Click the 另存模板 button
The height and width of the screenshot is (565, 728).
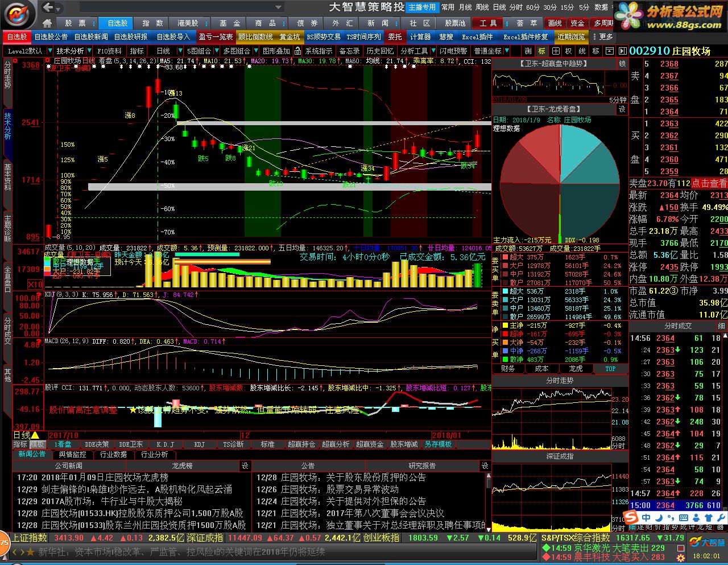pos(438,444)
